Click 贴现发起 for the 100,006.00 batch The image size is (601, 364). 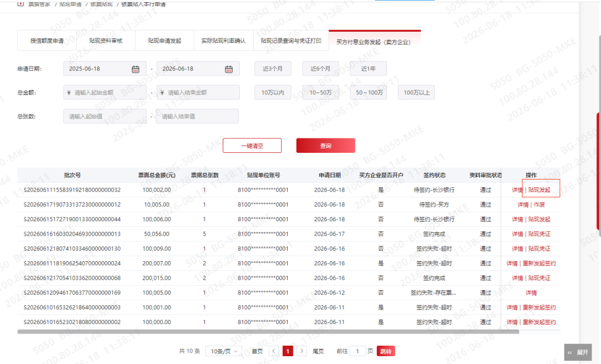539,220
